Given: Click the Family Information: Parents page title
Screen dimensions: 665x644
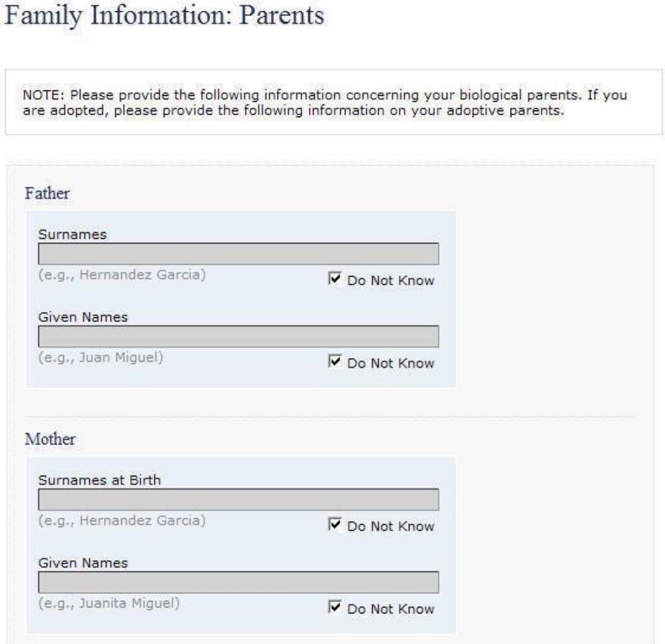Looking at the screenshot, I should 164,16.
